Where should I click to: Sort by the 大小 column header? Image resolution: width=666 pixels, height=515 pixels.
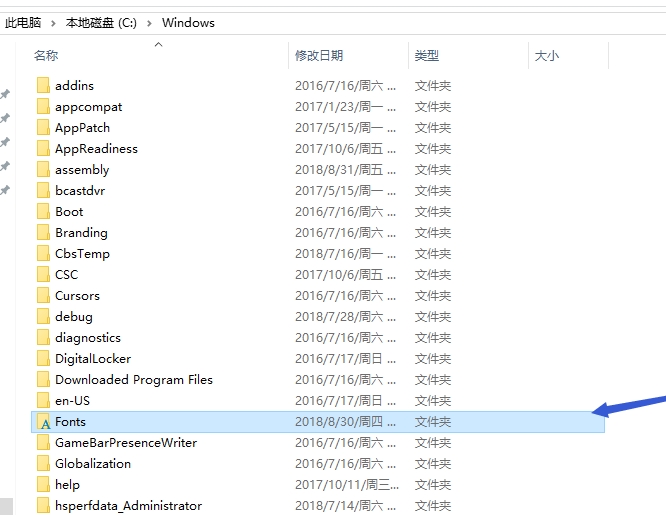click(547, 55)
